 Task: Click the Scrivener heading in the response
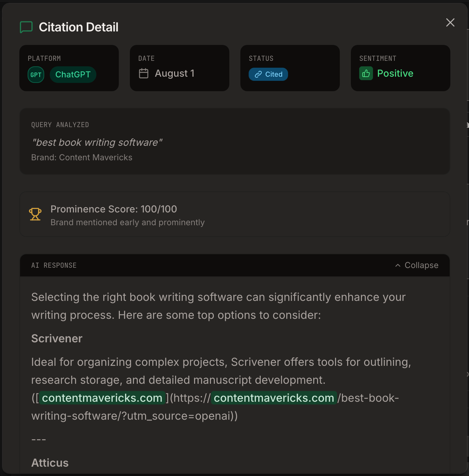pos(57,339)
